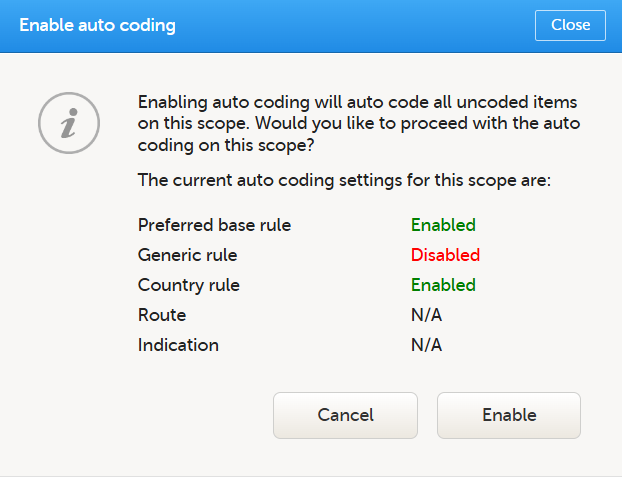The image size is (622, 477).
Task: Click the N/A value next to Indication
Action: point(426,345)
